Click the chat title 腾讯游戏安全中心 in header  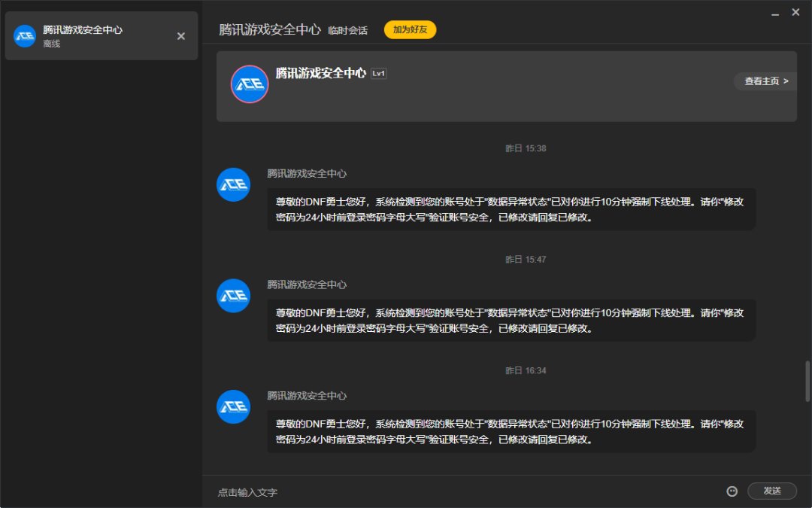(270, 29)
